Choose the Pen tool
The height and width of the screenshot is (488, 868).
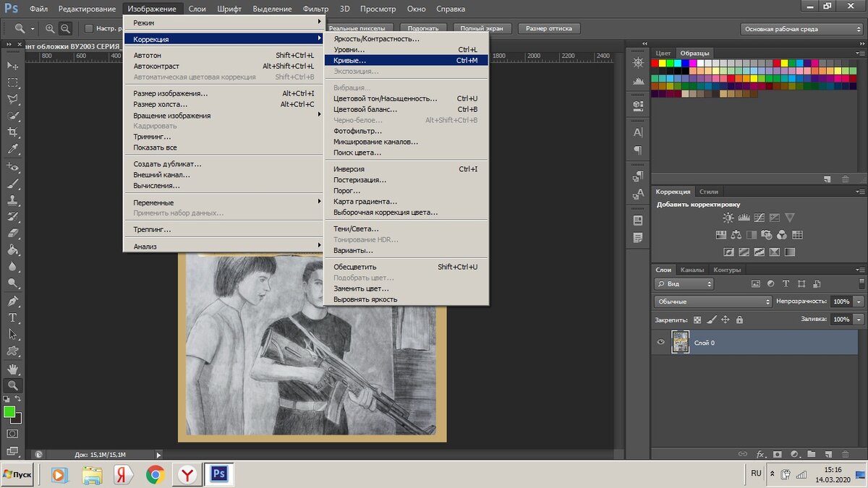12,301
